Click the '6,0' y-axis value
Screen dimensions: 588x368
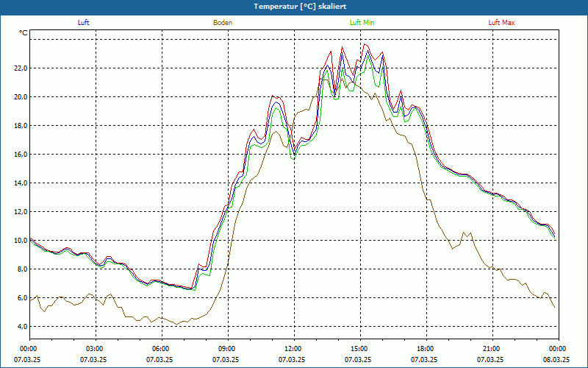pyautogui.click(x=23, y=298)
